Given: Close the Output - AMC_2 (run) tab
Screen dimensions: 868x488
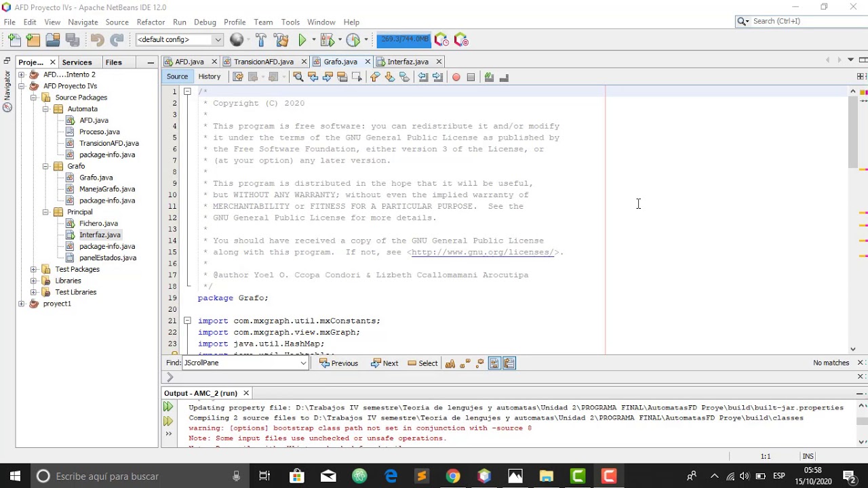Looking at the screenshot, I should 246,393.
